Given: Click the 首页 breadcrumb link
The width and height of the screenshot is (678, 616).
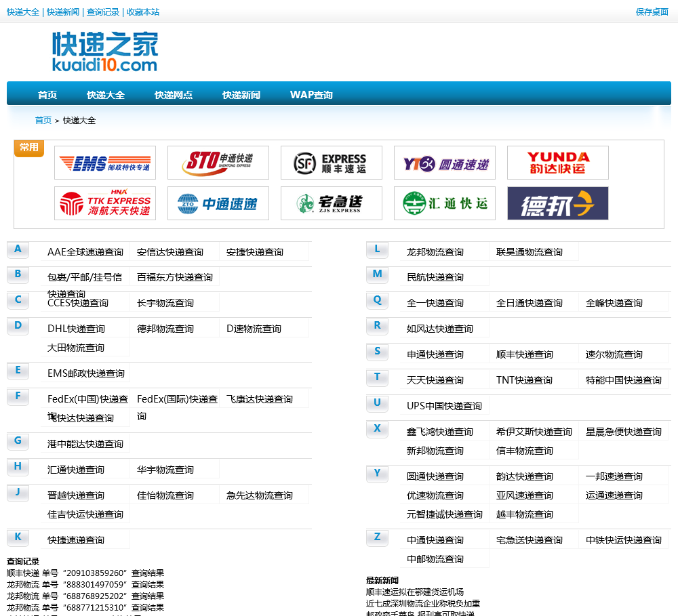Looking at the screenshot, I should (x=43, y=120).
